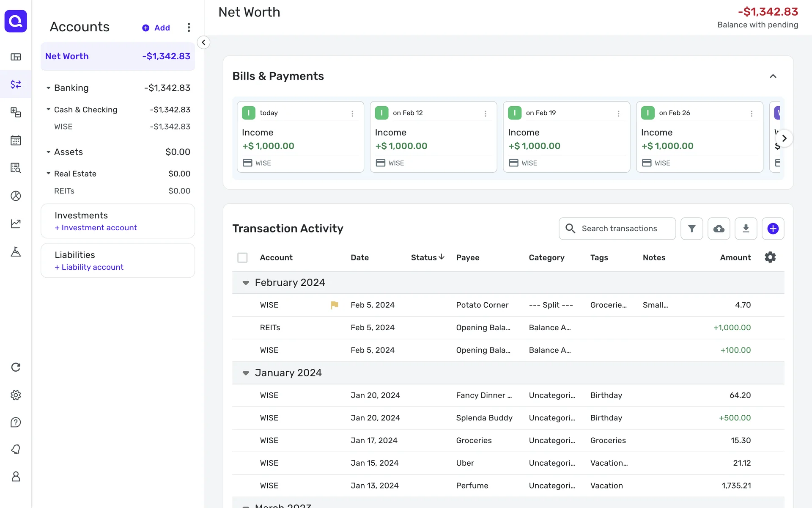Open table column settings gear
The height and width of the screenshot is (508, 812).
click(770, 257)
